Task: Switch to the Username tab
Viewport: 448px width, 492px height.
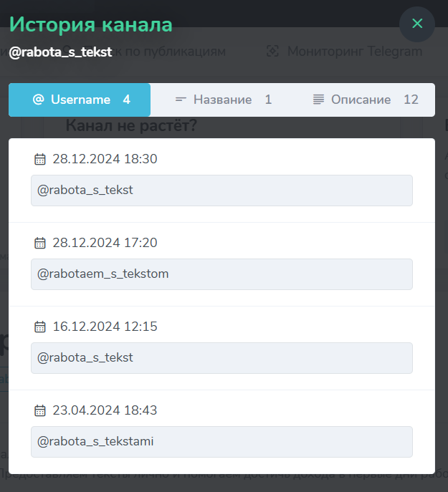Action: coord(80,100)
